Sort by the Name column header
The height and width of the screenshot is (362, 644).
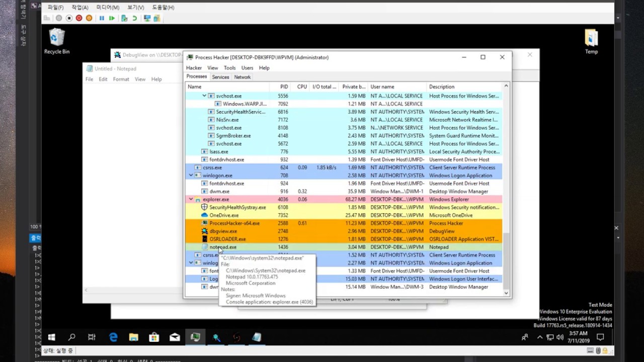coord(227,86)
